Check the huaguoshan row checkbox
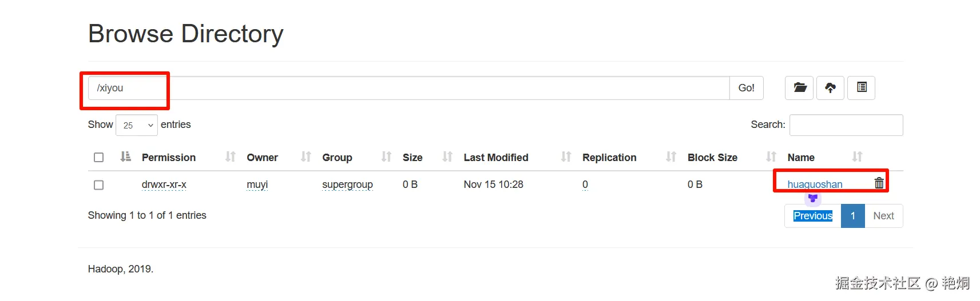Viewport: 980px width, 301px height. [x=99, y=185]
